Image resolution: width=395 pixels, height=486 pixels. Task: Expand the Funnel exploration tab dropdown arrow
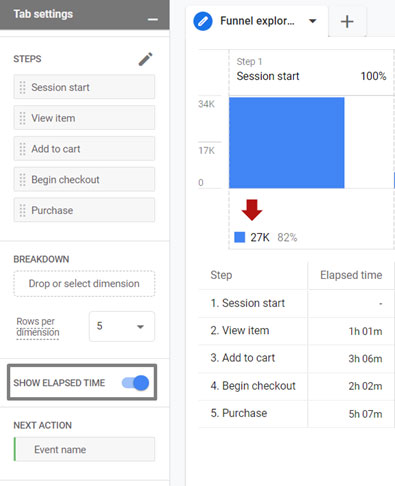coord(312,21)
